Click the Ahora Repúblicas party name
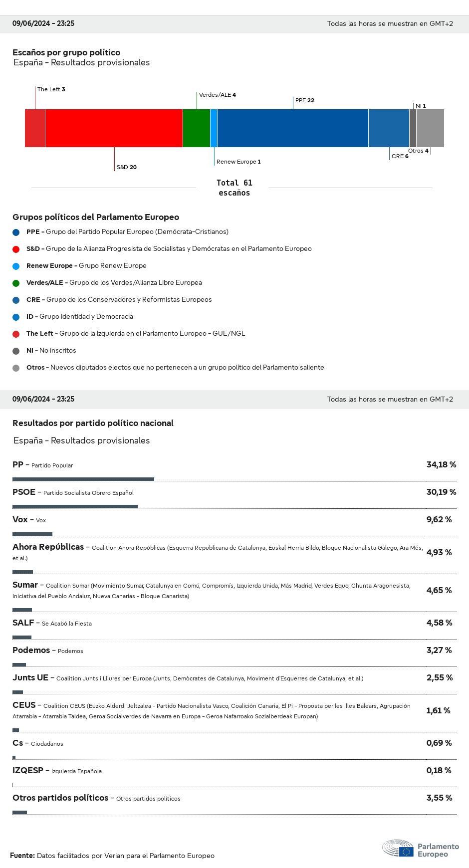 (48, 547)
